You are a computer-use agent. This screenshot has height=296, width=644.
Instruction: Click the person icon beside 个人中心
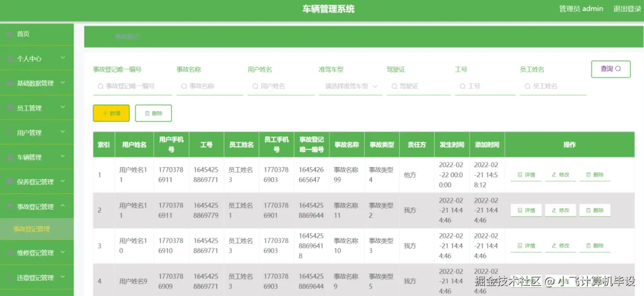(x=10, y=58)
